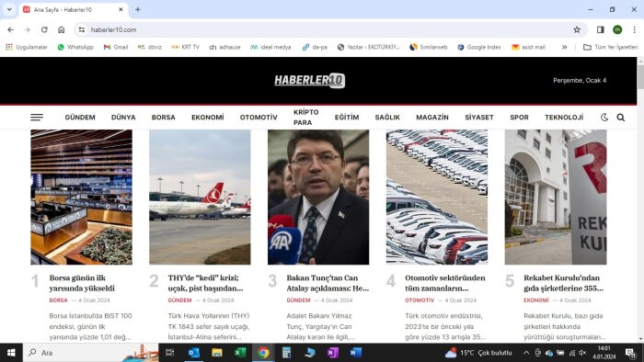This screenshot has height=362, width=644.
Task: Open döviz bookmark
Action: point(149,47)
